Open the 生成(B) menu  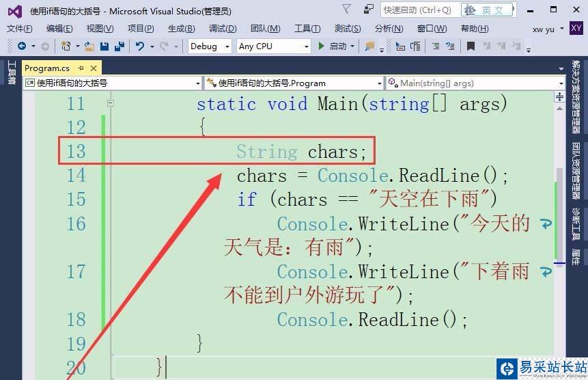tap(182, 29)
